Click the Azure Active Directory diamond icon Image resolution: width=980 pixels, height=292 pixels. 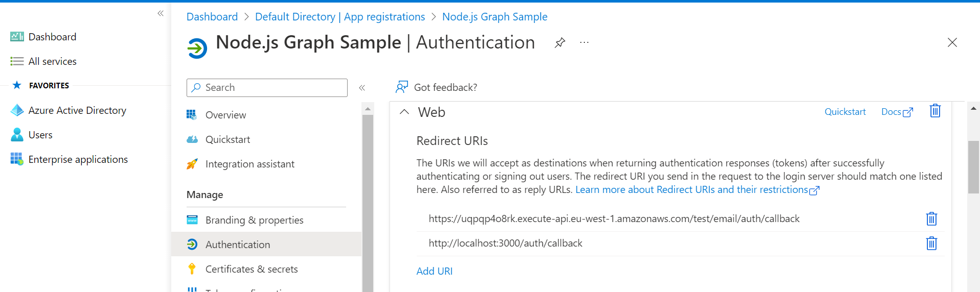coord(17,110)
